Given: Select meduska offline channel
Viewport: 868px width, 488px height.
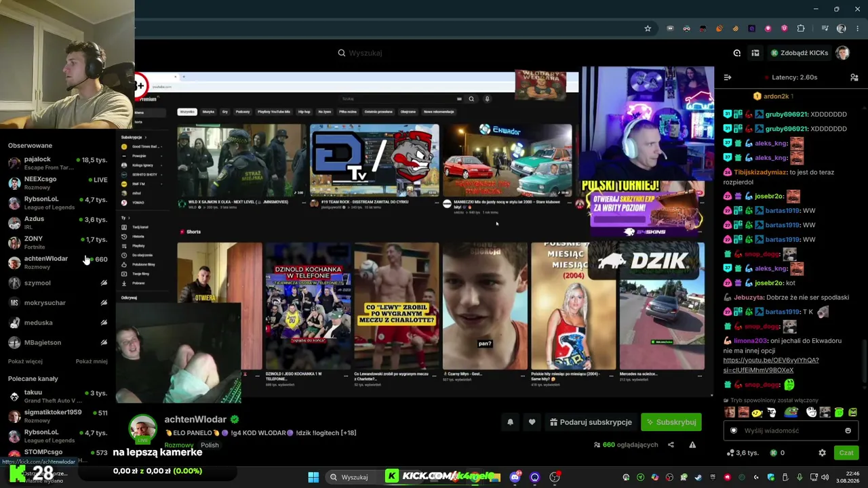Looking at the screenshot, I should [x=58, y=323].
